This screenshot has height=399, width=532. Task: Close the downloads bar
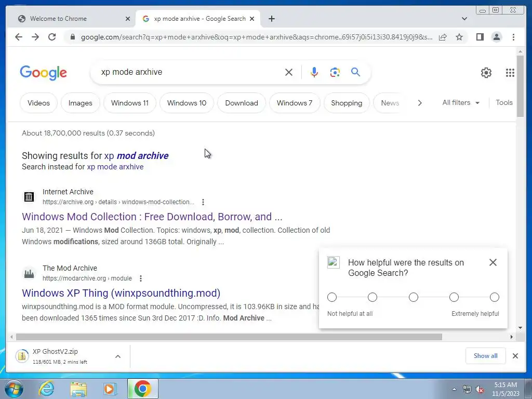point(515,356)
